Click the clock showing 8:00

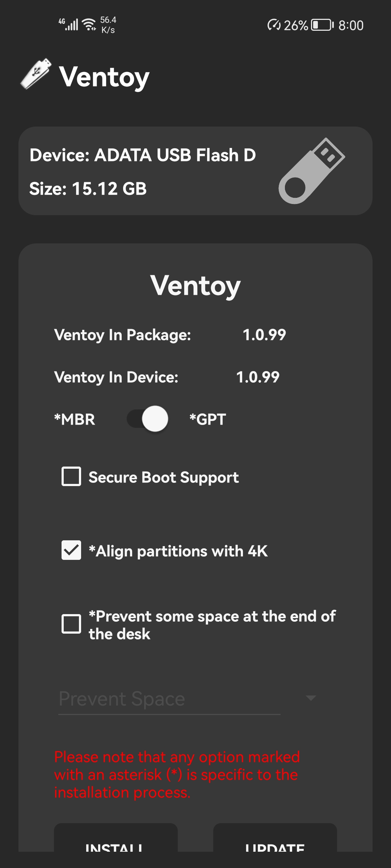pos(350,25)
